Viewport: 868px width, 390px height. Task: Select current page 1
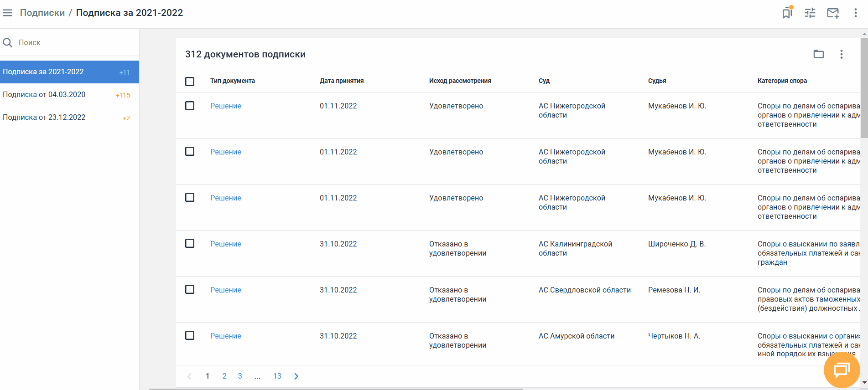pos(208,376)
